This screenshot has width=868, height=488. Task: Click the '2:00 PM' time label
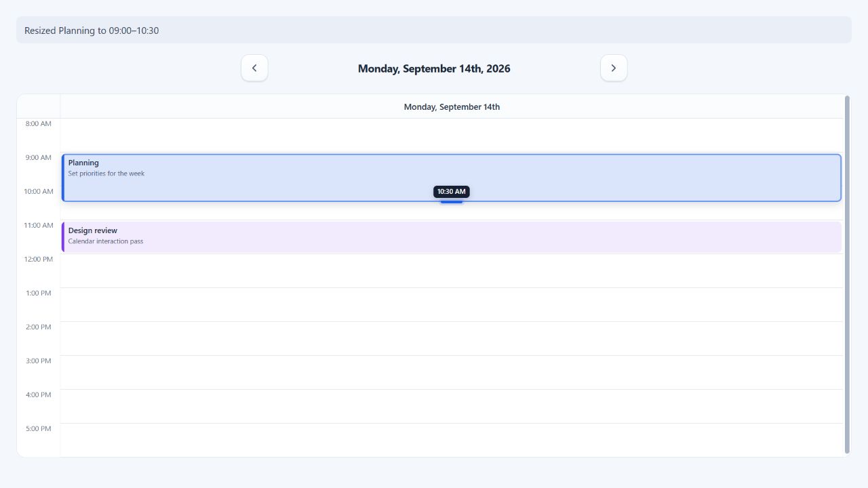click(38, 327)
